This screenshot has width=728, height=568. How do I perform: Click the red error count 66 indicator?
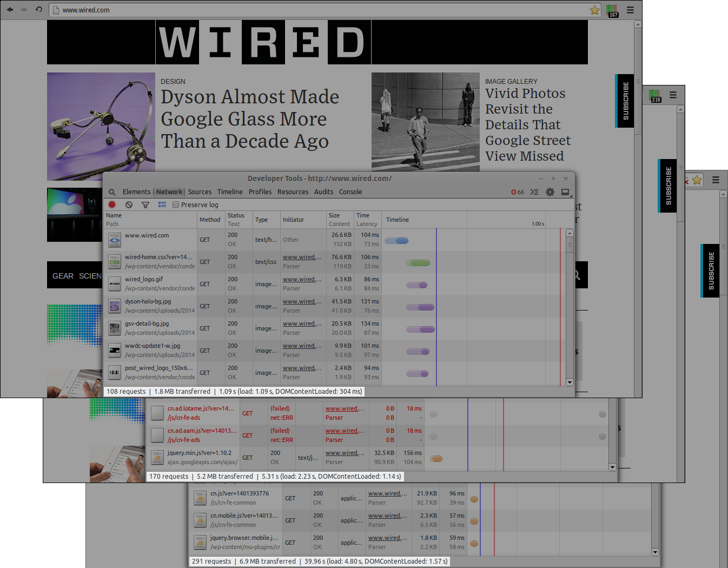tap(518, 192)
